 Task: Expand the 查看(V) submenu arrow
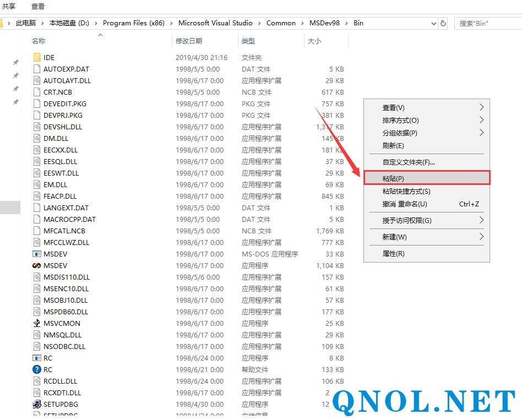481,107
